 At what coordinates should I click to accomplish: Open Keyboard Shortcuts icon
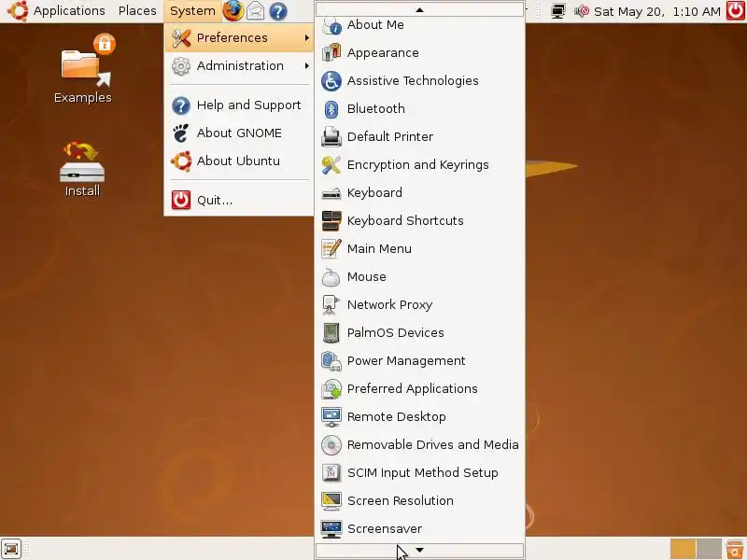click(x=331, y=221)
